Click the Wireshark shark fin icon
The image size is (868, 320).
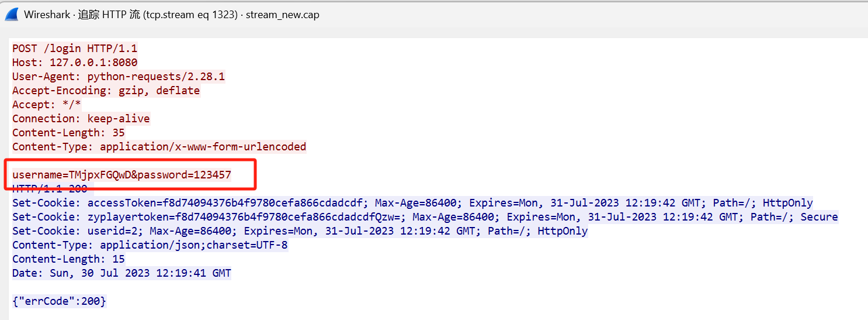pyautogui.click(x=12, y=15)
